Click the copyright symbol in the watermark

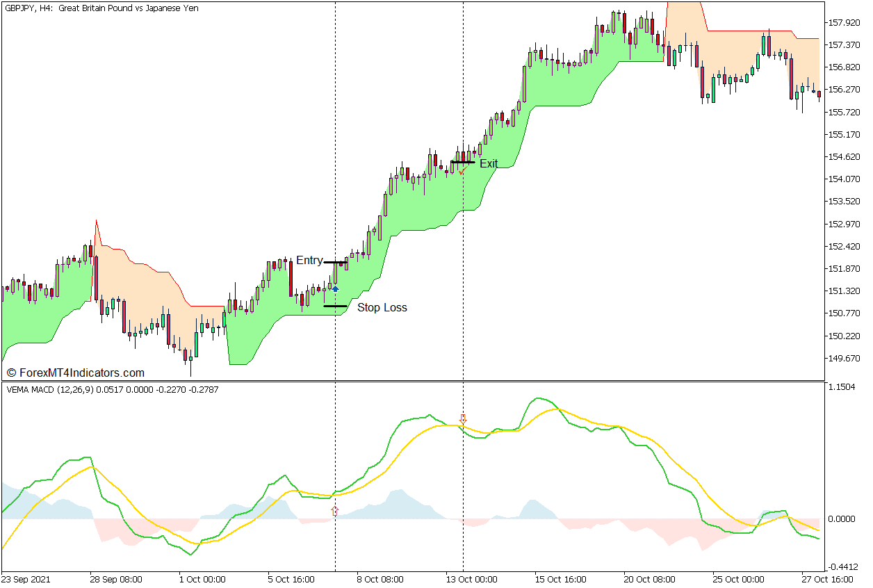(10, 373)
